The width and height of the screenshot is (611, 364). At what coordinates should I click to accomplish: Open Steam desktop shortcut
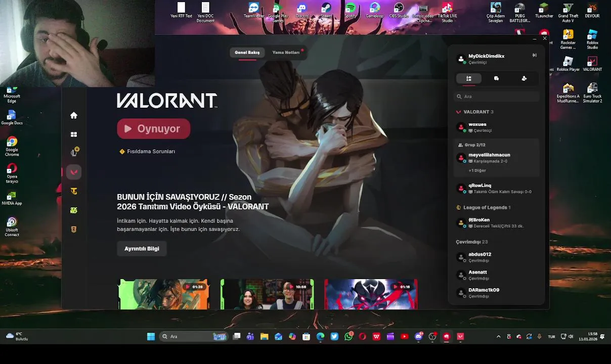point(326,10)
